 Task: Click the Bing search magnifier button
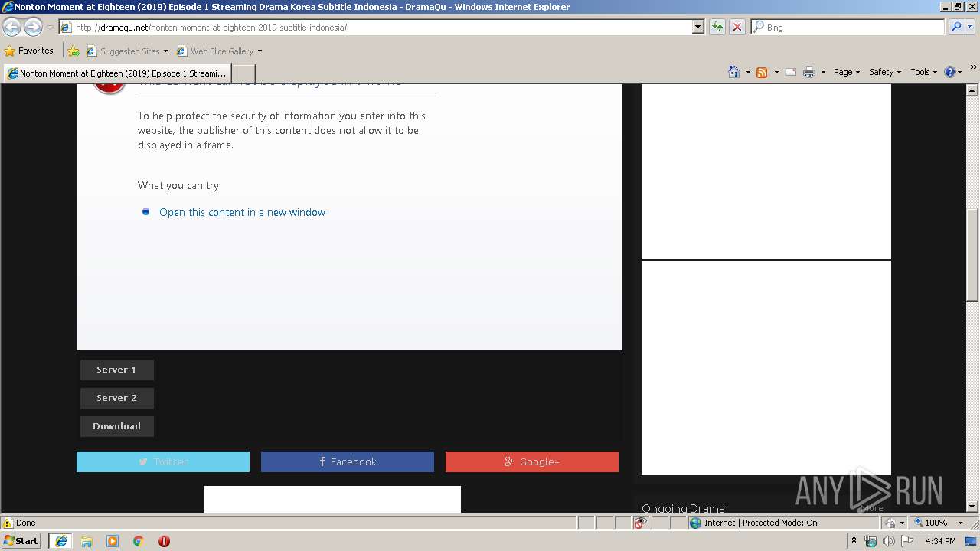(x=956, y=27)
